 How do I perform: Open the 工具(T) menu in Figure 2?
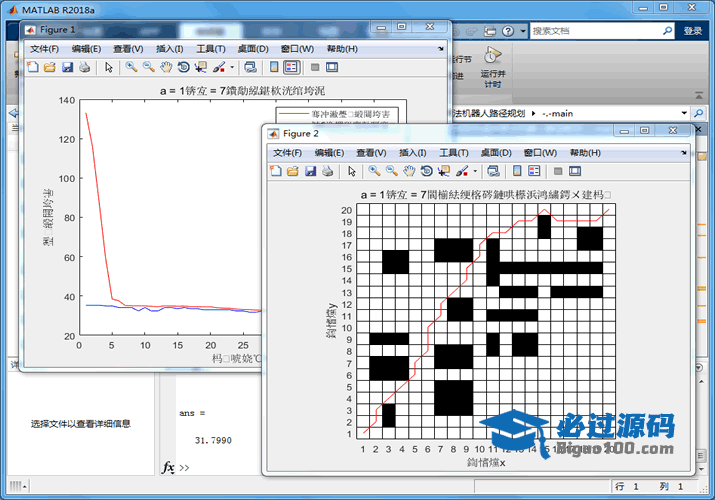[x=454, y=152]
